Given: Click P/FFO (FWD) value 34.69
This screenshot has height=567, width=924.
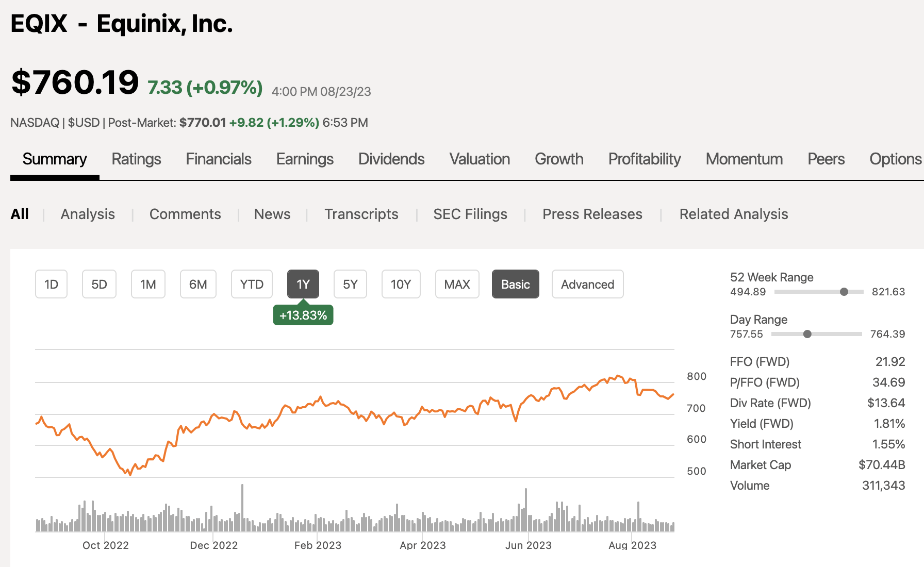Looking at the screenshot, I should [x=888, y=382].
